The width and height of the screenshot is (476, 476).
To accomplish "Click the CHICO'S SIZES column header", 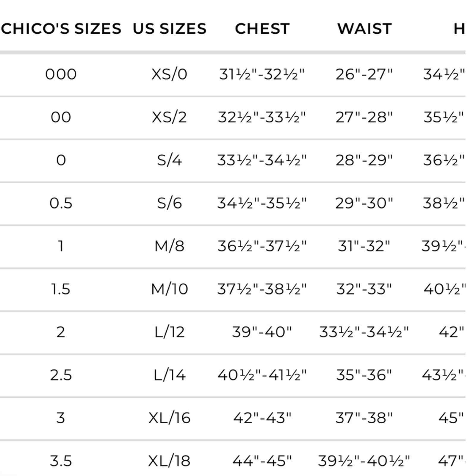I will 61,29.
